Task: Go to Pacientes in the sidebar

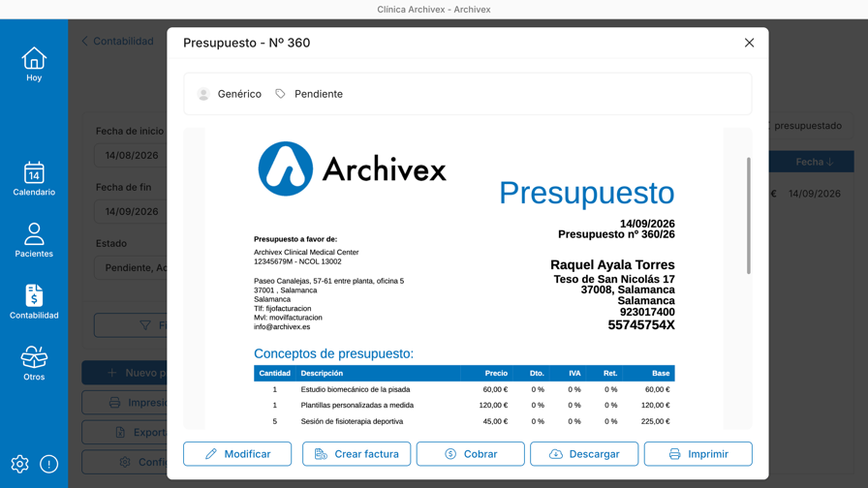Action: pos(34,240)
